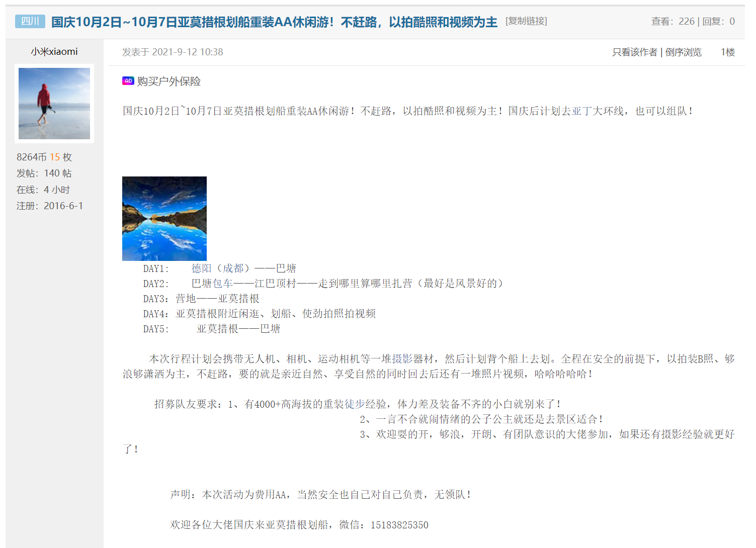Click the 发帖: 140 帖 post count

(x=44, y=173)
